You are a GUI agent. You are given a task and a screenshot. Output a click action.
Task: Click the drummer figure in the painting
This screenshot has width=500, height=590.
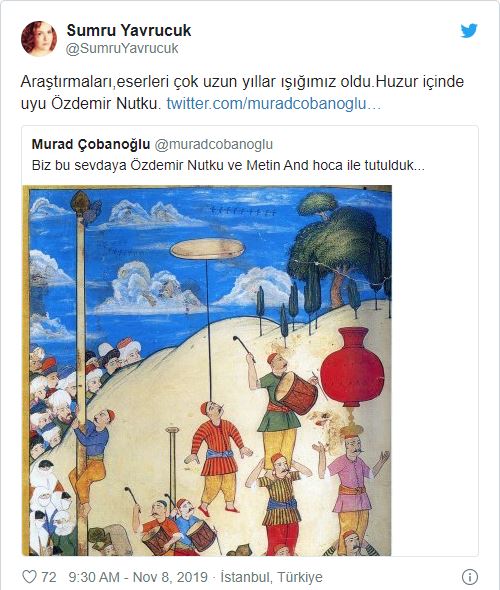click(x=280, y=403)
